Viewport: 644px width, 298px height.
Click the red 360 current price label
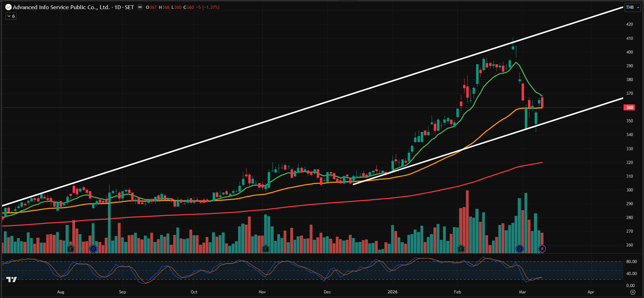630,107
